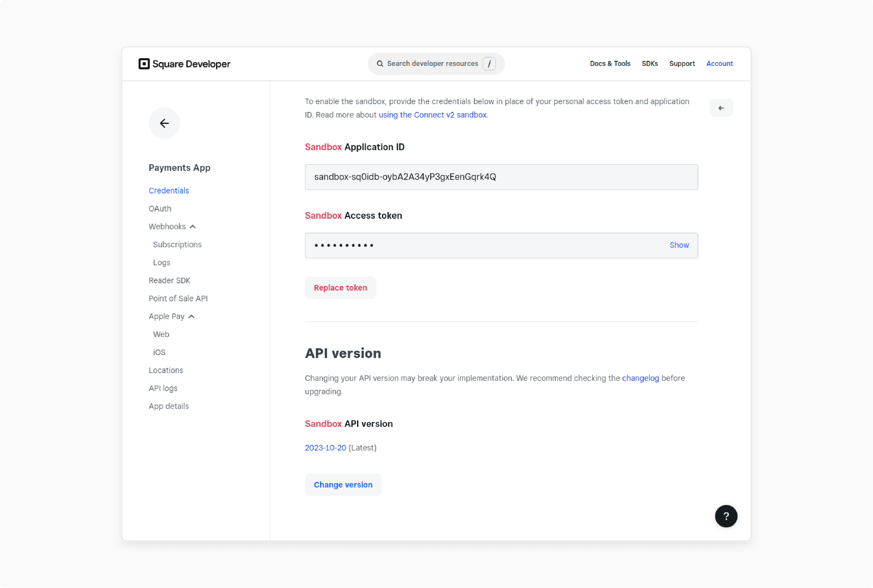Click the Change version button
Screen dimensions: 873x588
pos(343,485)
